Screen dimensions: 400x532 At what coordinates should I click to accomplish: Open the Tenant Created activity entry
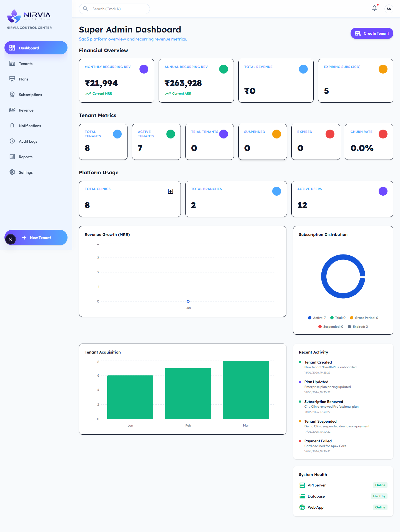tap(343, 367)
